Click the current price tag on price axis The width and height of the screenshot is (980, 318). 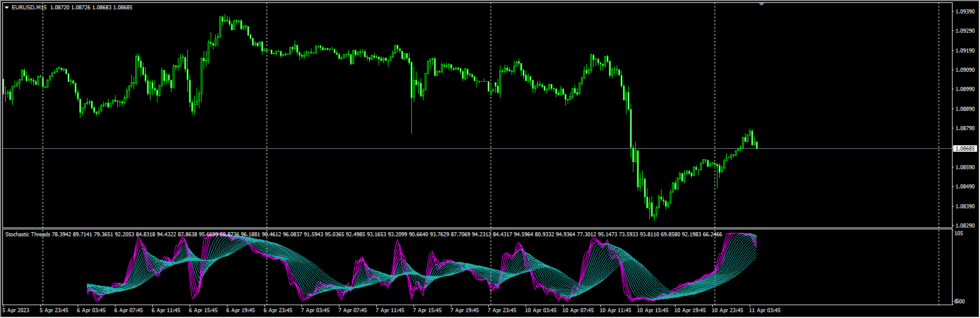965,149
